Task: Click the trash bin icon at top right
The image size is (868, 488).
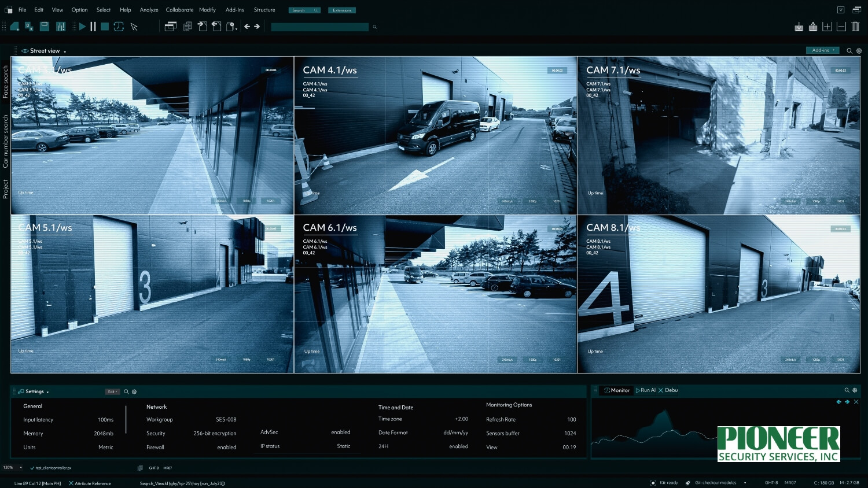Action: (855, 26)
